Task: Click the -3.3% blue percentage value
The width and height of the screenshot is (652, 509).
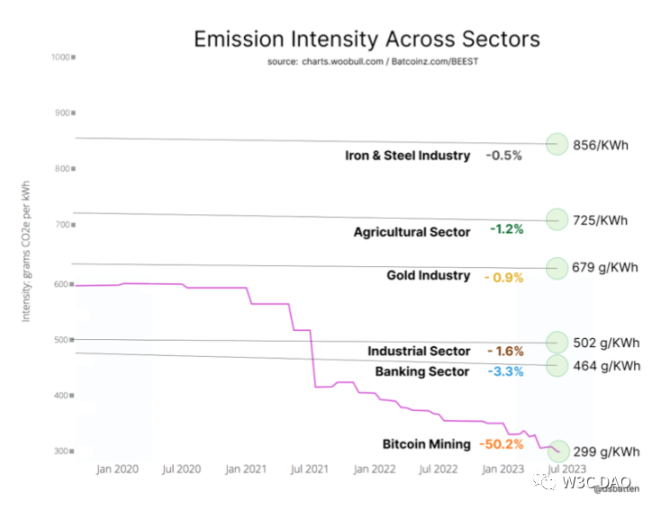Action: tap(506, 372)
